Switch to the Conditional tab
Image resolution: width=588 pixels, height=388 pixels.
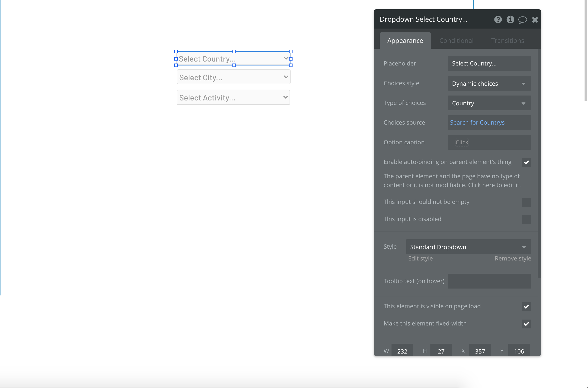[456, 41]
